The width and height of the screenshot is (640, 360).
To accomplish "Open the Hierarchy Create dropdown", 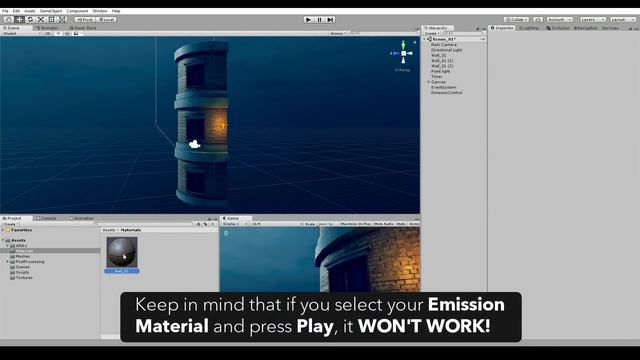I will click(432, 33).
